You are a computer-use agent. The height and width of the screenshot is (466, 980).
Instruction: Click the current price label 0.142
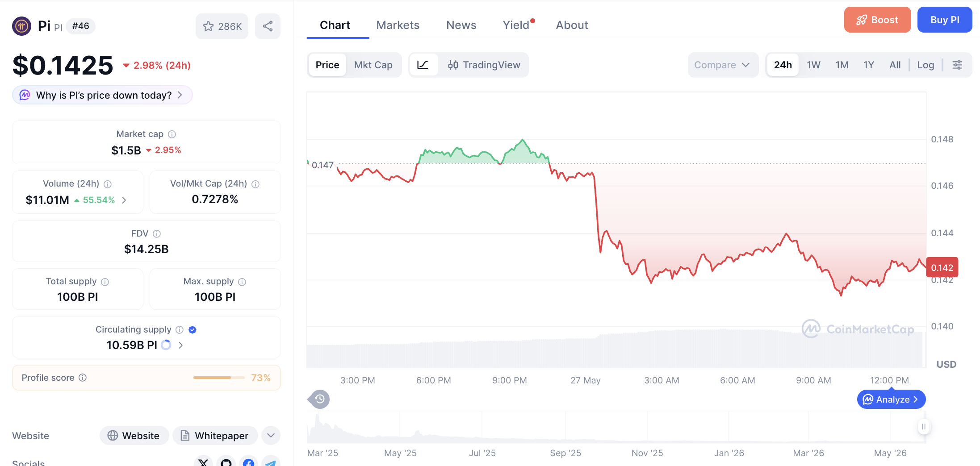click(x=942, y=267)
